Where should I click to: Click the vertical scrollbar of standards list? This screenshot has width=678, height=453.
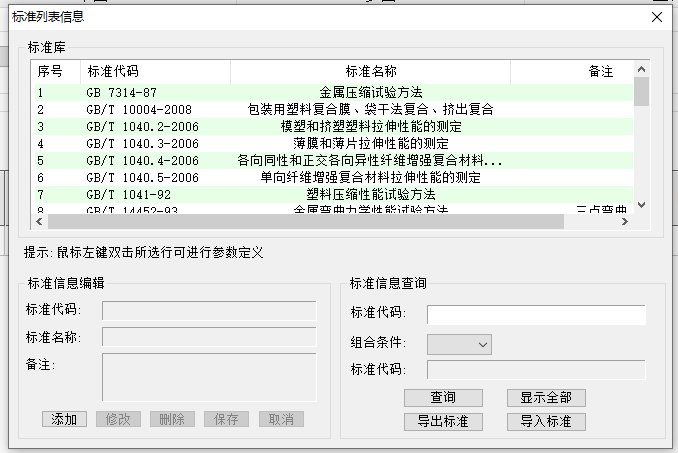coord(642,150)
